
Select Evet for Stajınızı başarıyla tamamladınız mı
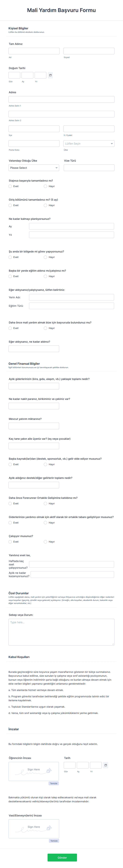point(10,186)
